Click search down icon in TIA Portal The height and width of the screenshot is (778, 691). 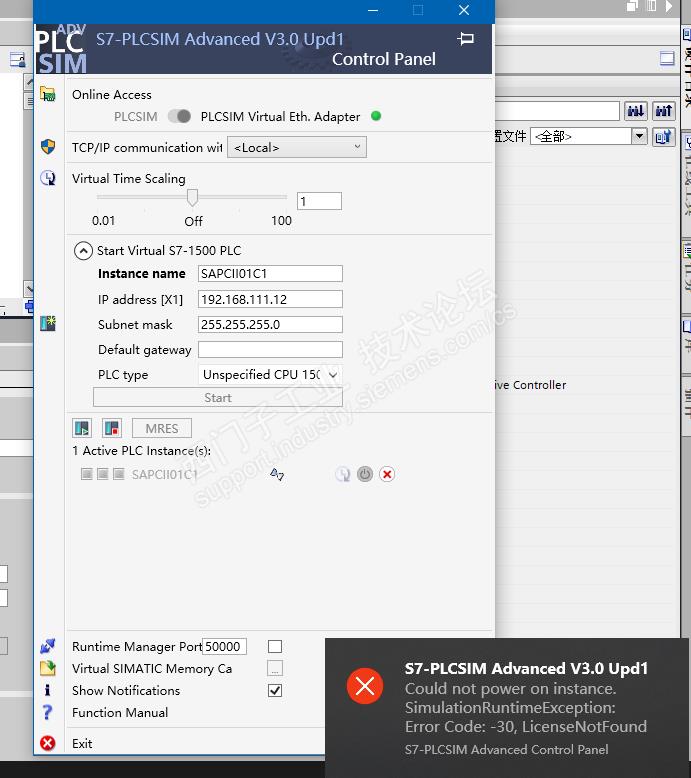pyautogui.click(x=635, y=110)
